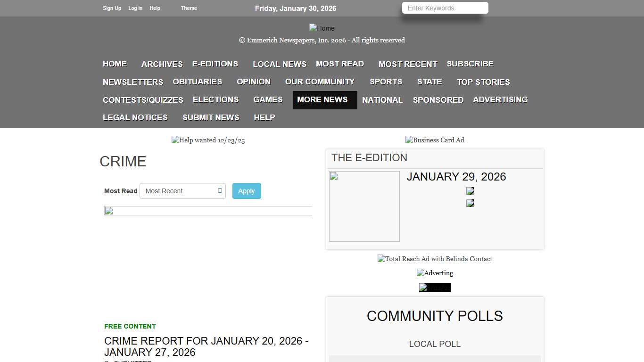Focus the Enter Keywords search field
The image size is (644, 362).
click(445, 8)
